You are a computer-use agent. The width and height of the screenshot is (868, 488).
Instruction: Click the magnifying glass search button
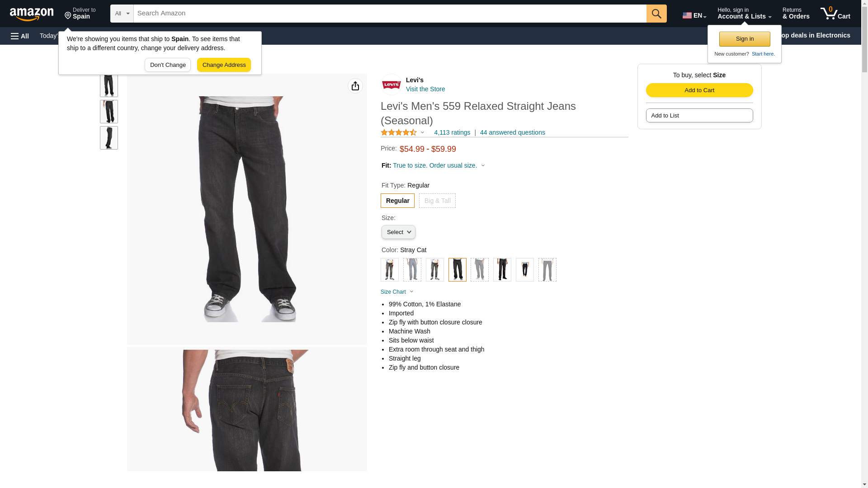tap(656, 14)
